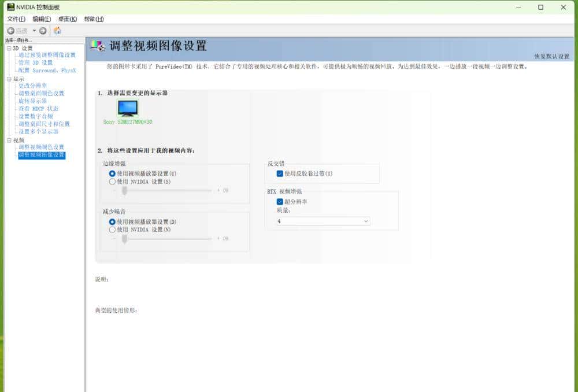Select 使用 NVIDIA 设置(N) for noise reduction
Screen dimensions: 578x392
click(112, 230)
